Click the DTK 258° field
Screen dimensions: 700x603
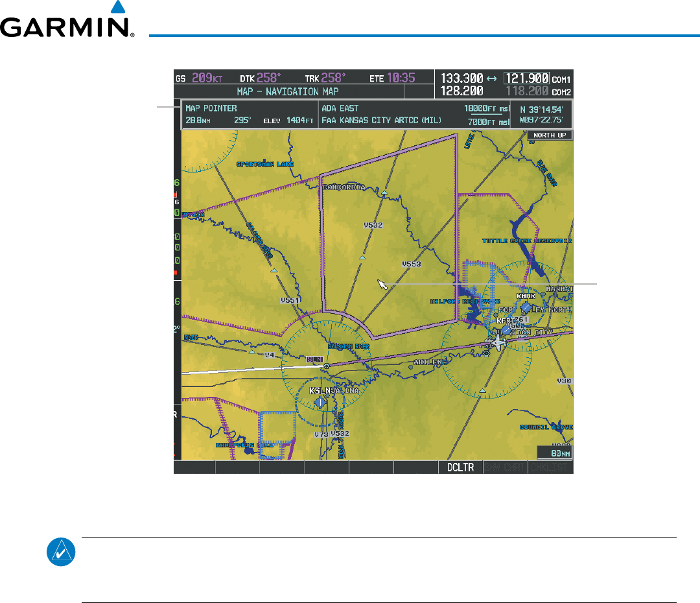[x=261, y=78]
